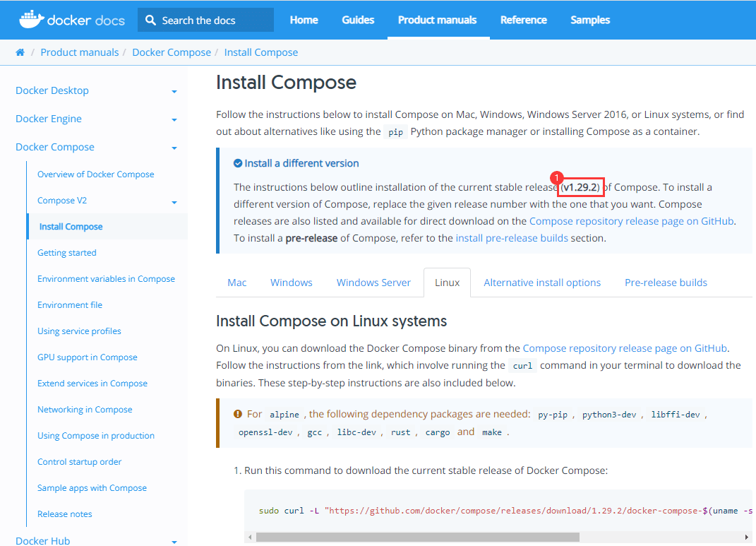The height and width of the screenshot is (546, 756).
Task: Click inside Search the docs field
Action: pos(206,20)
